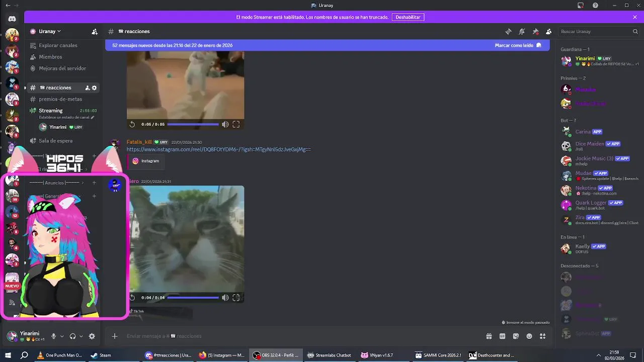Image resolution: width=644 pixels, height=362 pixels.
Task: Open Streamlabs Chatbot from taskbar
Action: [330, 355]
